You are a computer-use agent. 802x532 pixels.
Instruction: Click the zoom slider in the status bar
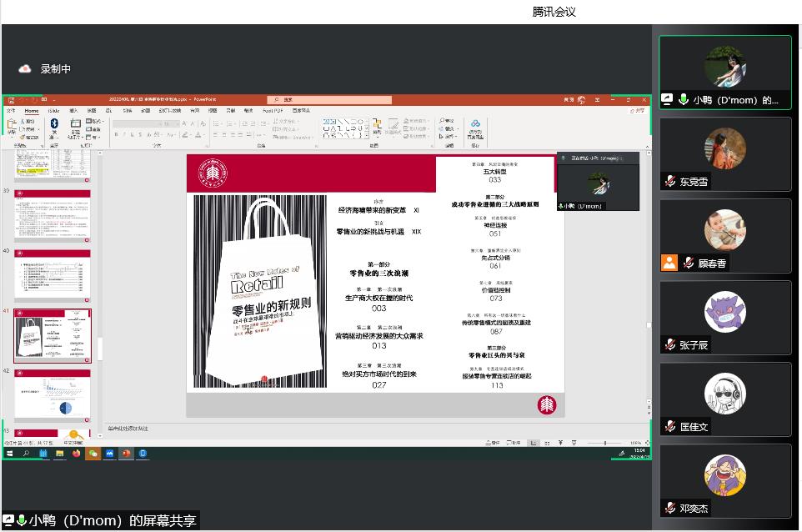604,443
